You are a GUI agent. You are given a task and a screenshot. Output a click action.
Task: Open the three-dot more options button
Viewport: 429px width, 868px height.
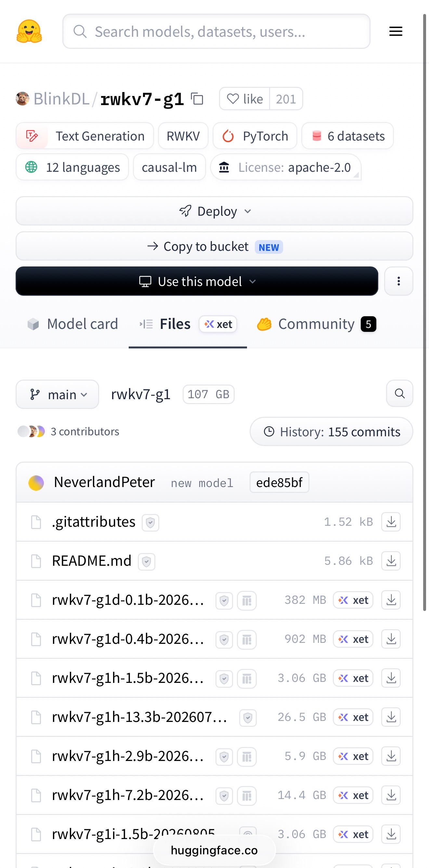[398, 281]
